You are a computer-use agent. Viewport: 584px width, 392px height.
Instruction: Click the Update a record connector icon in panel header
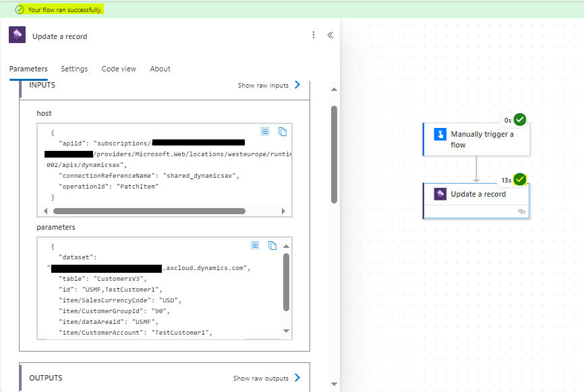click(17, 35)
